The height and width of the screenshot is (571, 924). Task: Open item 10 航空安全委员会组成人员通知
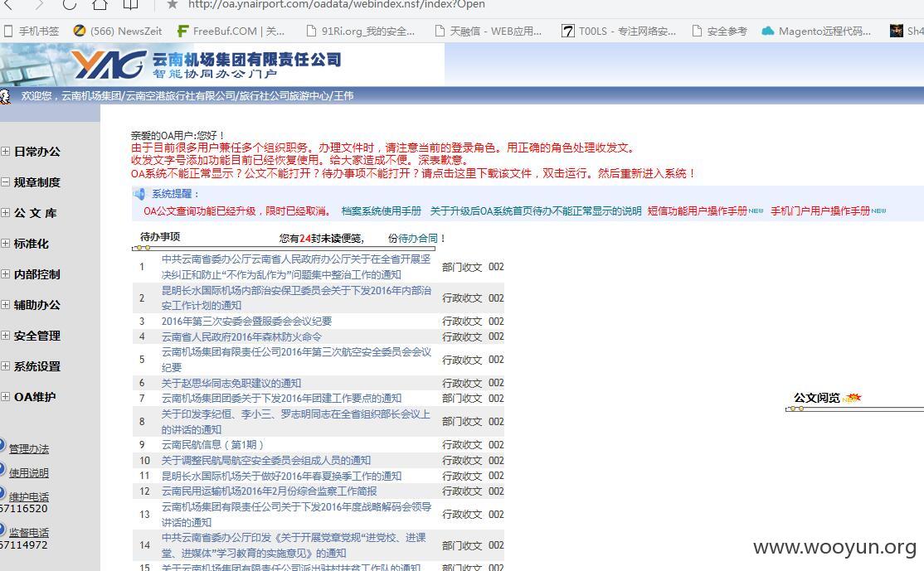[x=265, y=460]
